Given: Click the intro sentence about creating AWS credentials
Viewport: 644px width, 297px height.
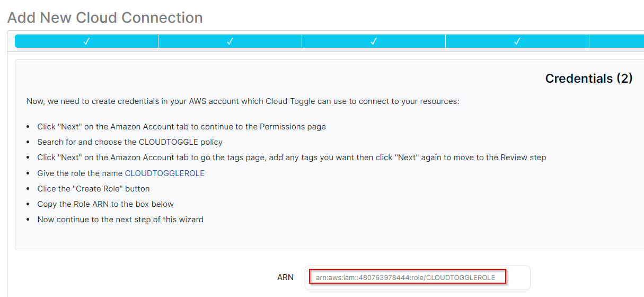Looking at the screenshot, I should click(x=243, y=101).
